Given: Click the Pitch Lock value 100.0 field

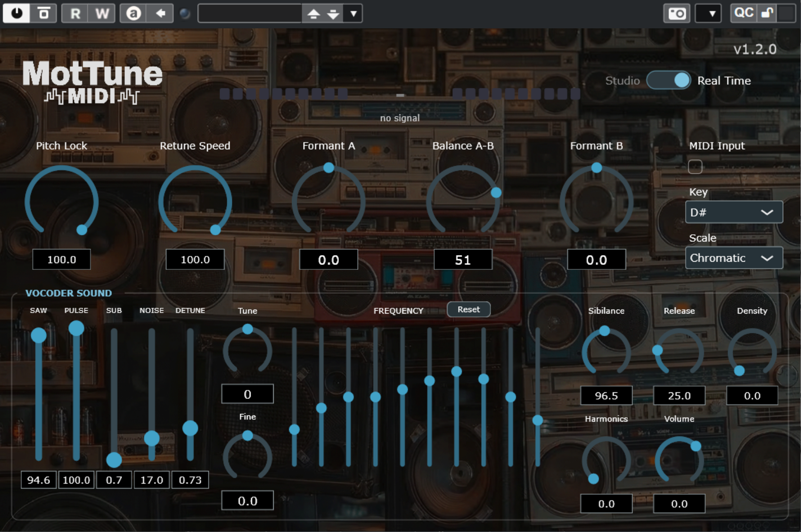Looking at the screenshot, I should click(61, 259).
